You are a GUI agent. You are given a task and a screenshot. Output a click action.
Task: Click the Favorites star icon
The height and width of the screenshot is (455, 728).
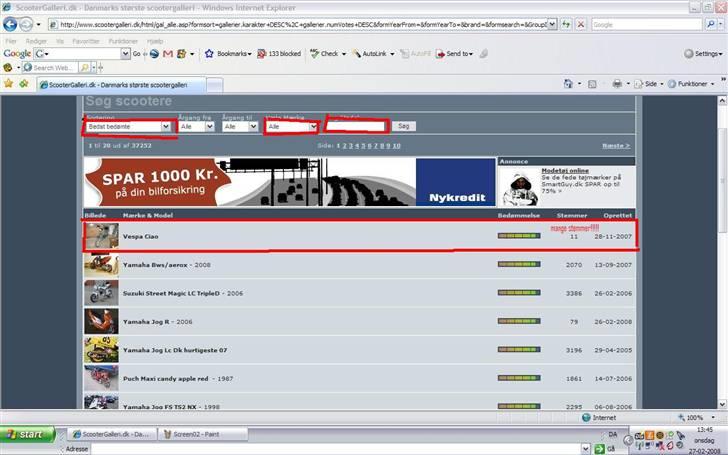click(x=9, y=84)
